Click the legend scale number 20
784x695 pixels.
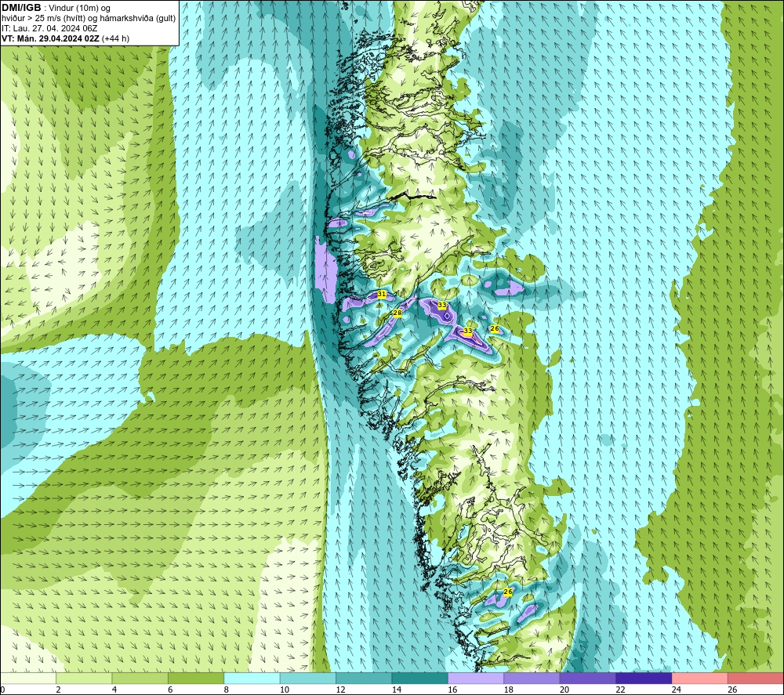(x=564, y=690)
